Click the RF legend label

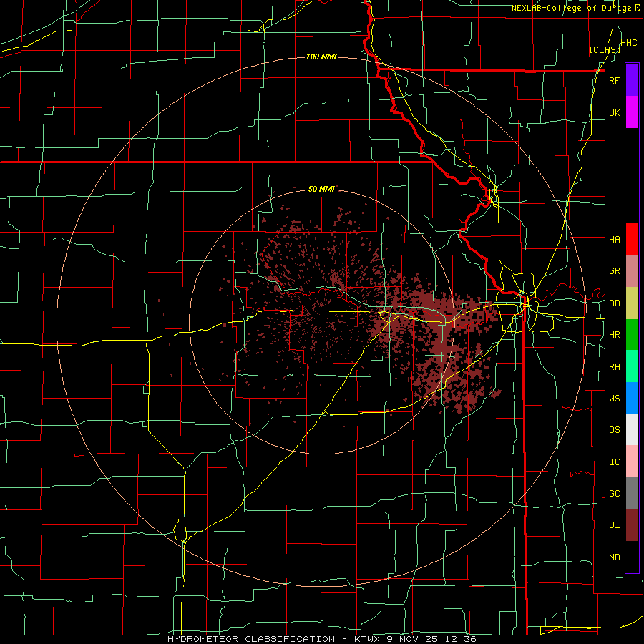(x=614, y=80)
